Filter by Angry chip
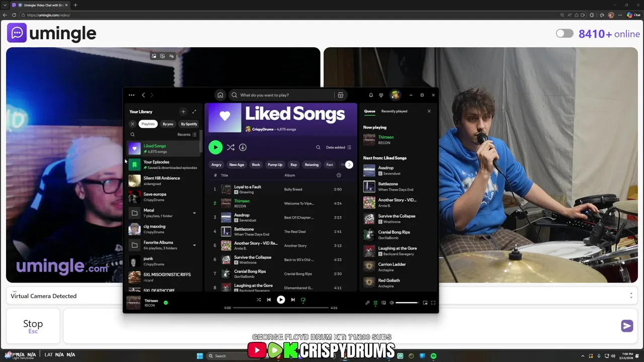This screenshot has height=362, width=644. point(216,164)
